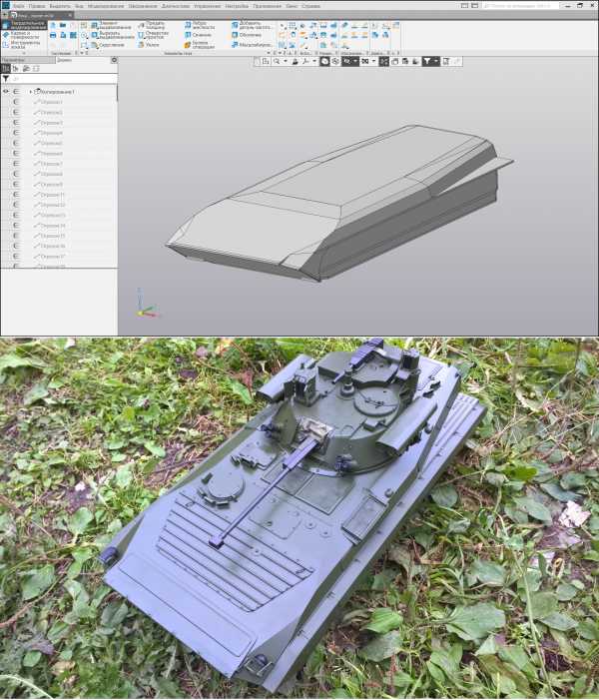Click Добавить деталь-заготовку command

252,25
